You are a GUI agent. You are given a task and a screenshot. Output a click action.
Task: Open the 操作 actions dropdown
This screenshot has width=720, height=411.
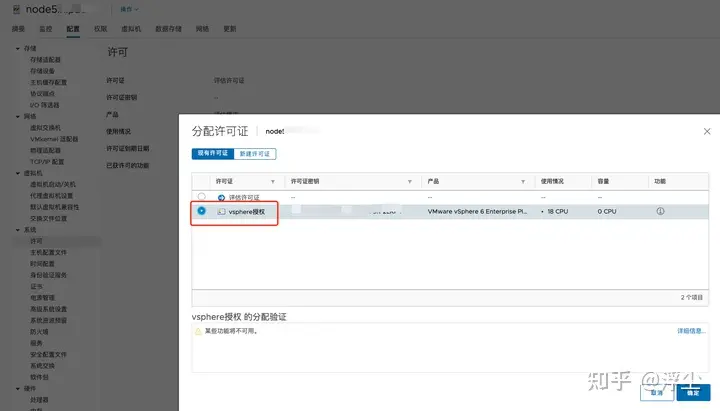(129, 9)
